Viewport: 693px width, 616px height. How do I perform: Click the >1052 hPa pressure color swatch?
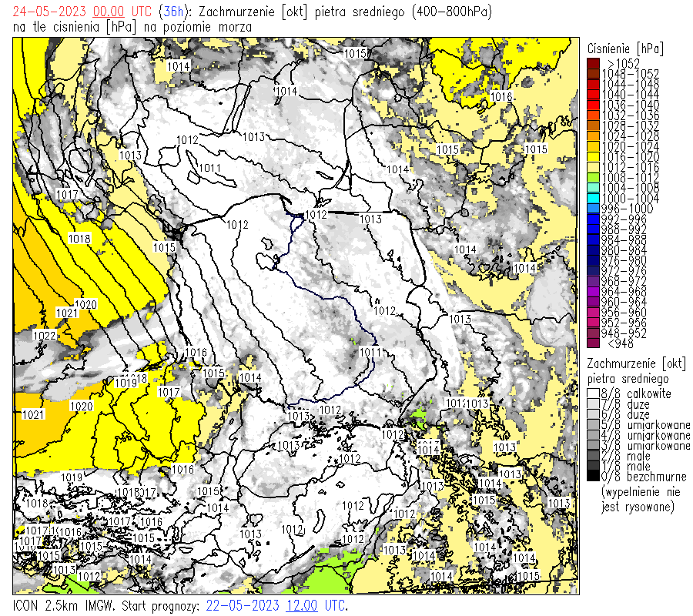593,63
